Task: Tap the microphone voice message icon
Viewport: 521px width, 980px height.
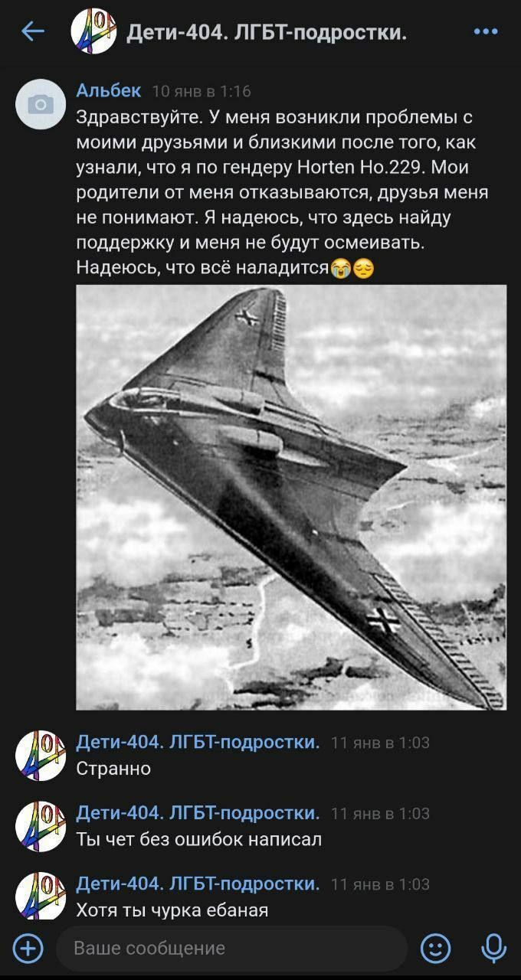Action: (493, 949)
